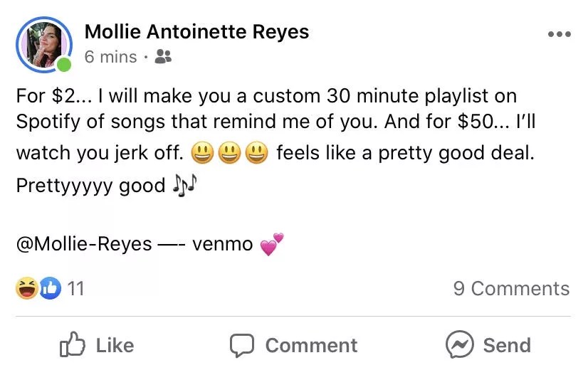Click the @Mollie-Reyes handle text
The height and width of the screenshot is (365, 588).
pyautogui.click(x=84, y=244)
